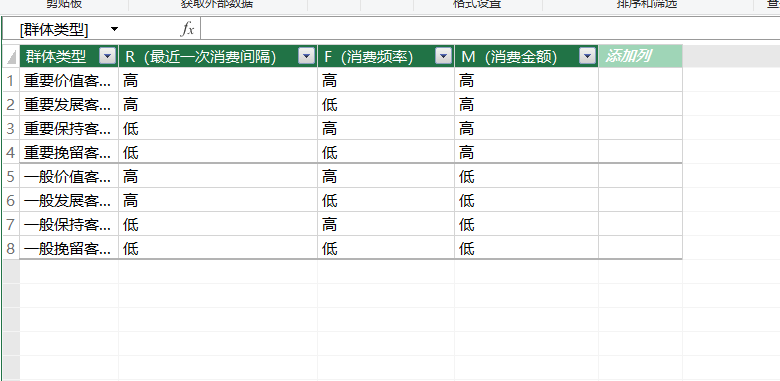Screen dimensions: 780x381
Task: Click the 重要挽留客... cell
Action: pos(69,152)
